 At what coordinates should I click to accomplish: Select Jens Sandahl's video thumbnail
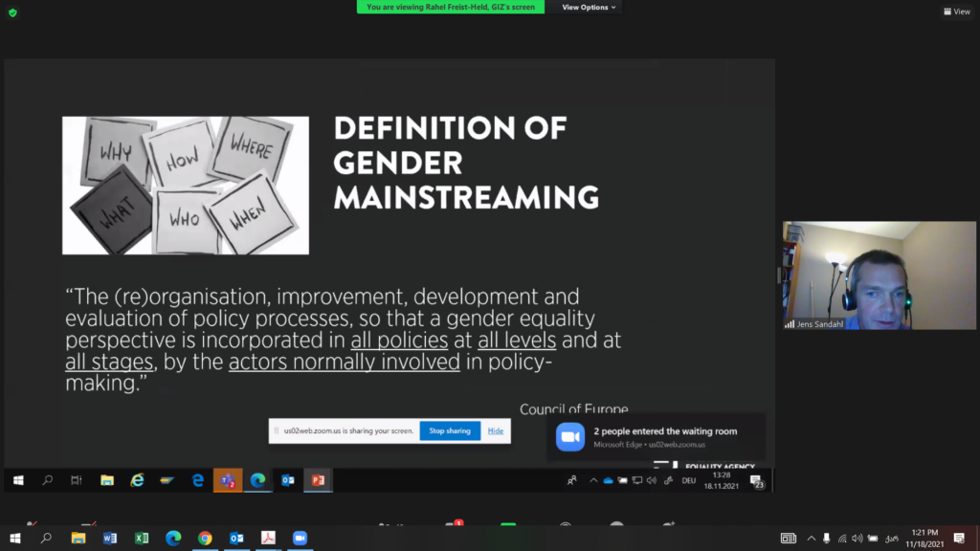880,275
